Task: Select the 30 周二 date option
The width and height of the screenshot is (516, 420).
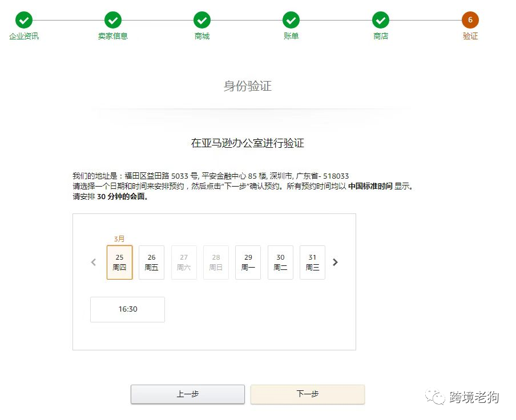Action: pos(280,262)
